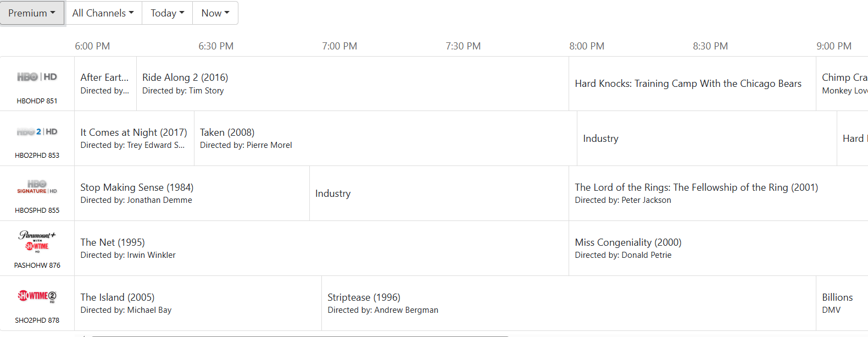The width and height of the screenshot is (868, 337).
Task: Click the HBO 2 HD channel logo
Action: (x=37, y=132)
